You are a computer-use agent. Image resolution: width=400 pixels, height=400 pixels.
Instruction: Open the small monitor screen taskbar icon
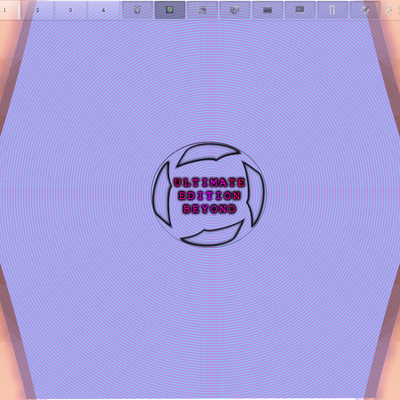(300, 10)
